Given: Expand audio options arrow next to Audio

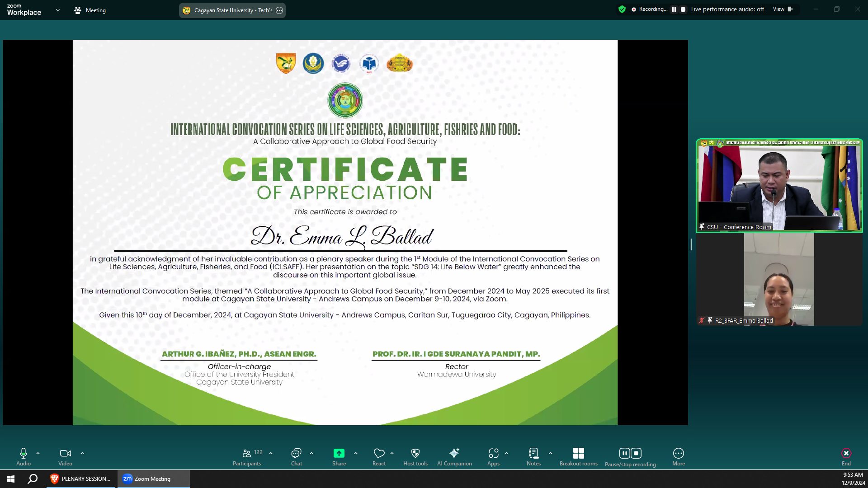Looking at the screenshot, I should tap(38, 453).
